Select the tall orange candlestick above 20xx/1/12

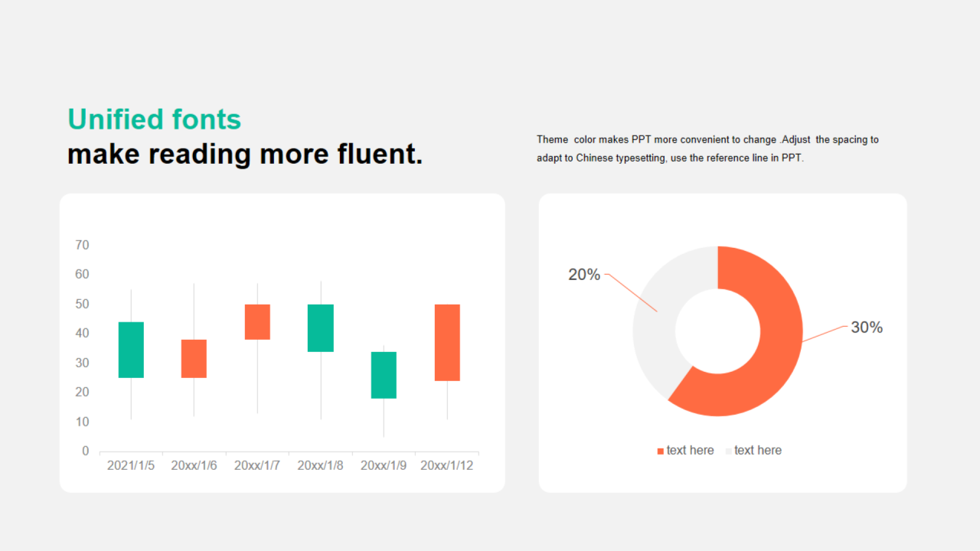447,342
